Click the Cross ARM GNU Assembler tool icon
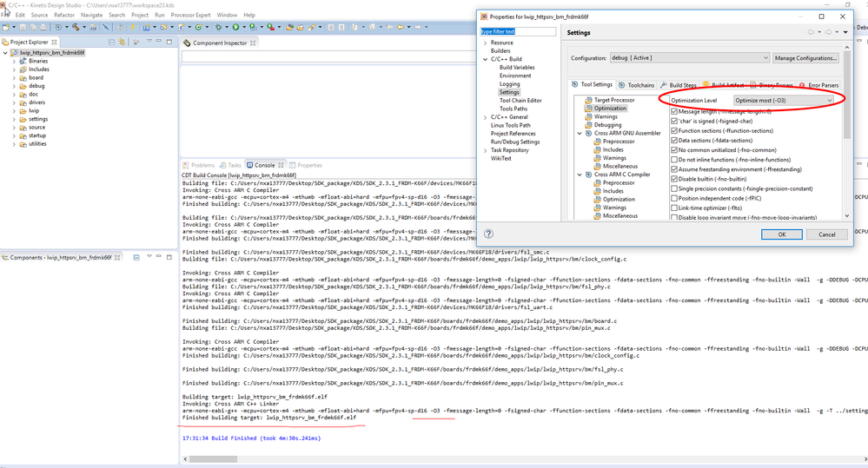 point(588,134)
